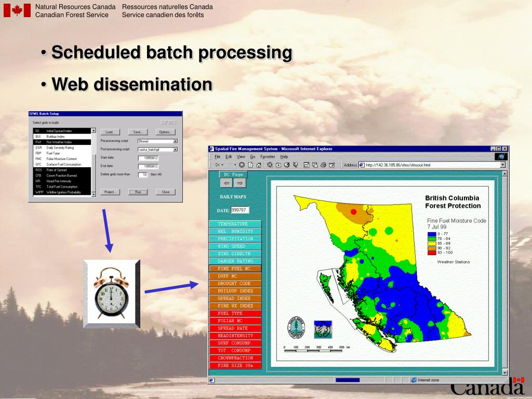Click the End date input field
532x399 pixels.
tap(149, 167)
